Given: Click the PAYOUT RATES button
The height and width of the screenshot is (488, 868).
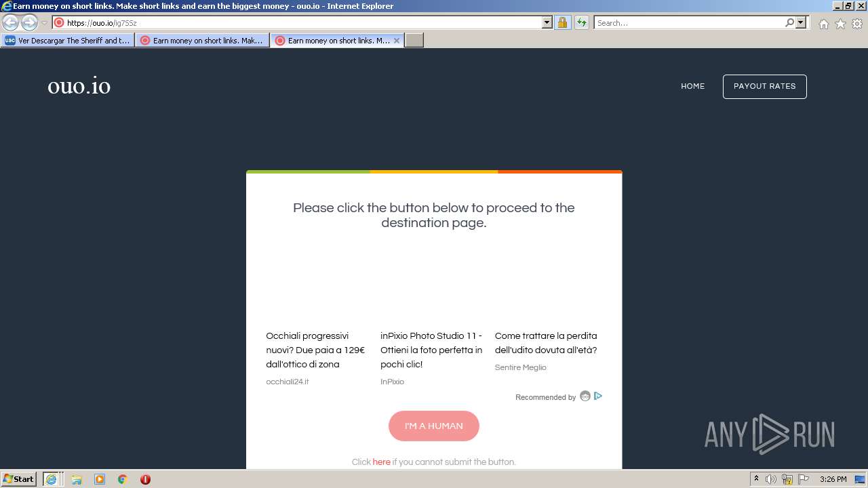Looking at the screenshot, I should 764,86.
